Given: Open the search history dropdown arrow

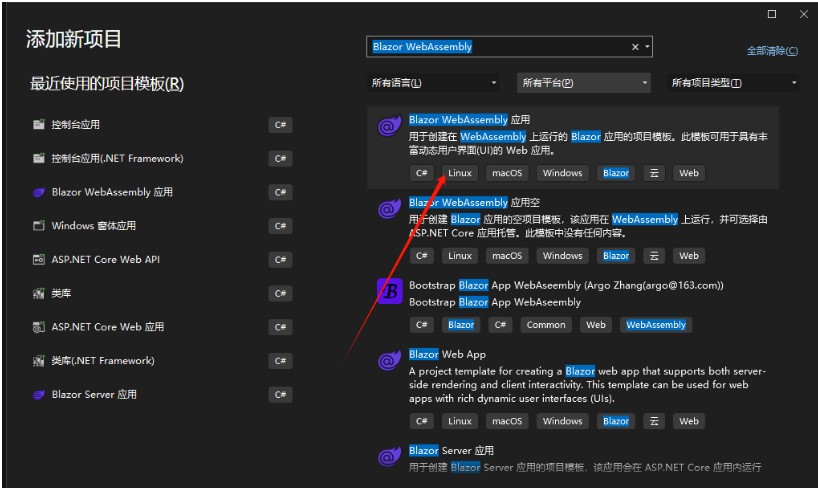Looking at the screenshot, I should pyautogui.click(x=647, y=47).
